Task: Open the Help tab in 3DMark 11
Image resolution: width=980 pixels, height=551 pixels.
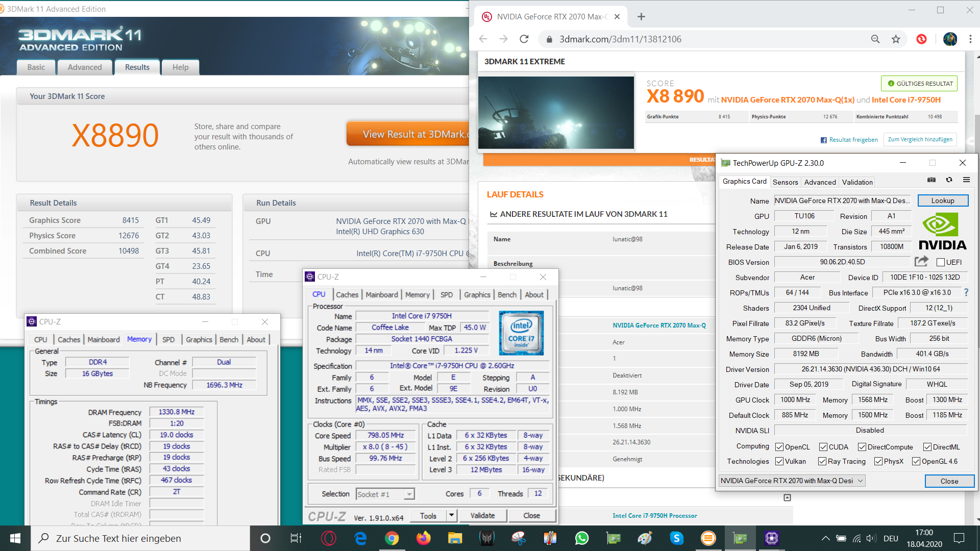Action: tap(180, 67)
